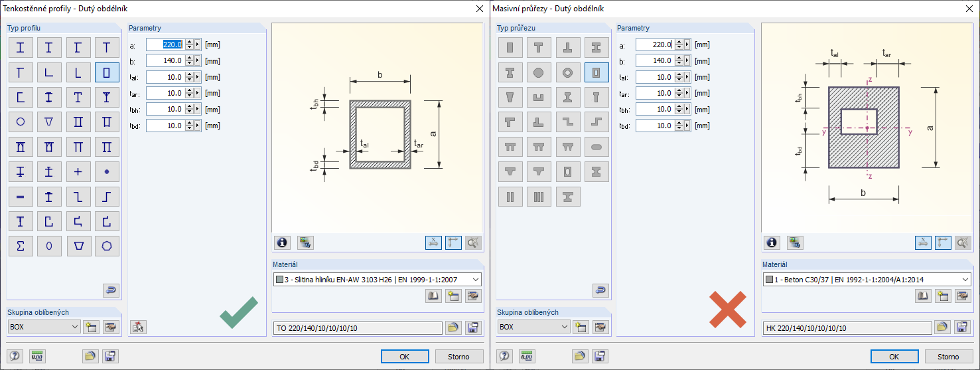Image resolution: width=980 pixels, height=370 pixels.
Task: Open info button in Masivní průřezy preview
Action: [x=772, y=242]
